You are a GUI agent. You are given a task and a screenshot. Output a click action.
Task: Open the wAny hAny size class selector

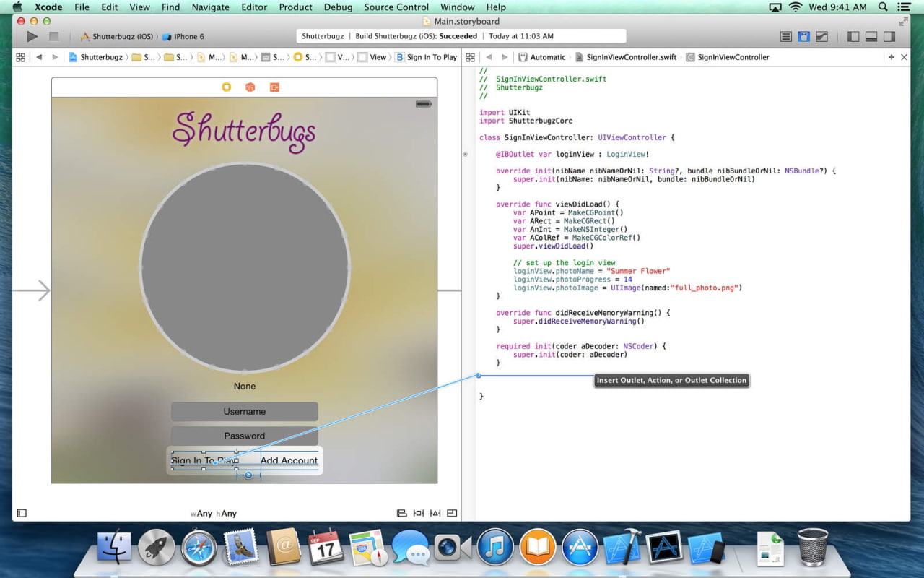(214, 514)
